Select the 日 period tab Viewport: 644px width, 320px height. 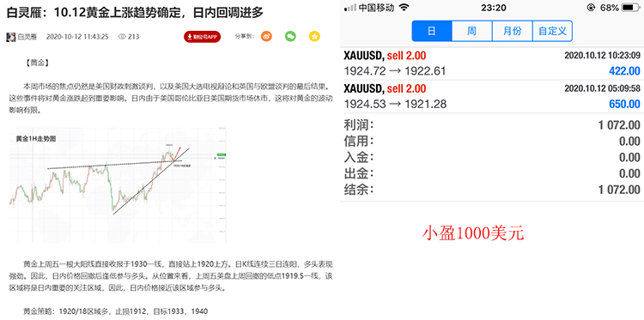tap(432, 31)
